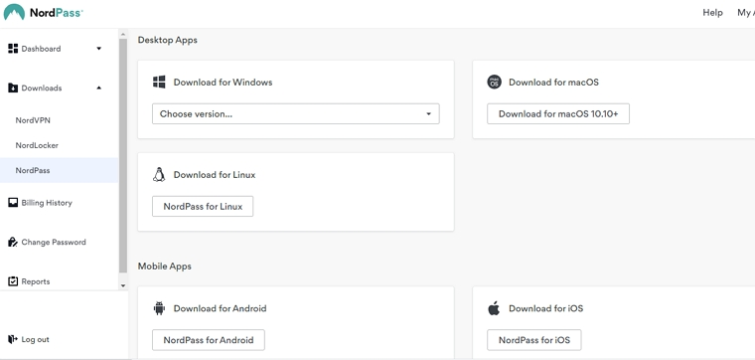This screenshot has width=755, height=360.
Task: Open Billing History
Action: [47, 203]
